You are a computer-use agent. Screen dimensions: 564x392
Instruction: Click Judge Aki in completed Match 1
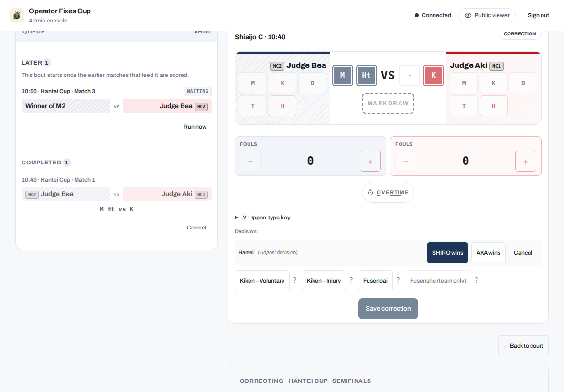167,194
